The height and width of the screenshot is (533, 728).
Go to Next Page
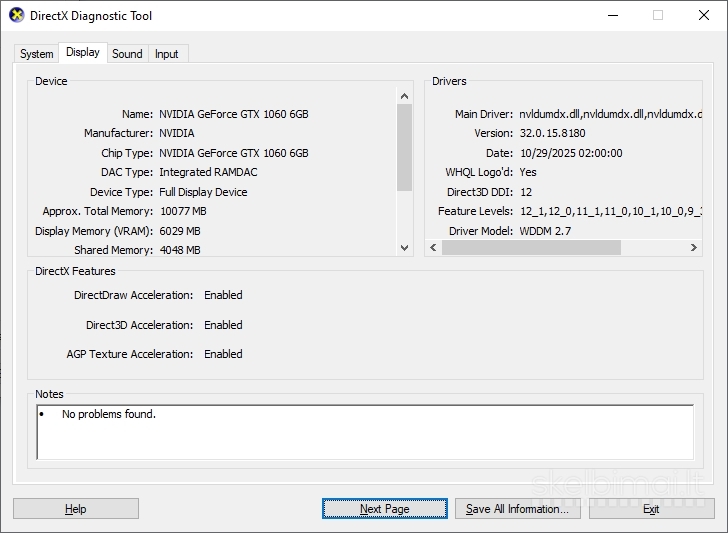coord(385,509)
